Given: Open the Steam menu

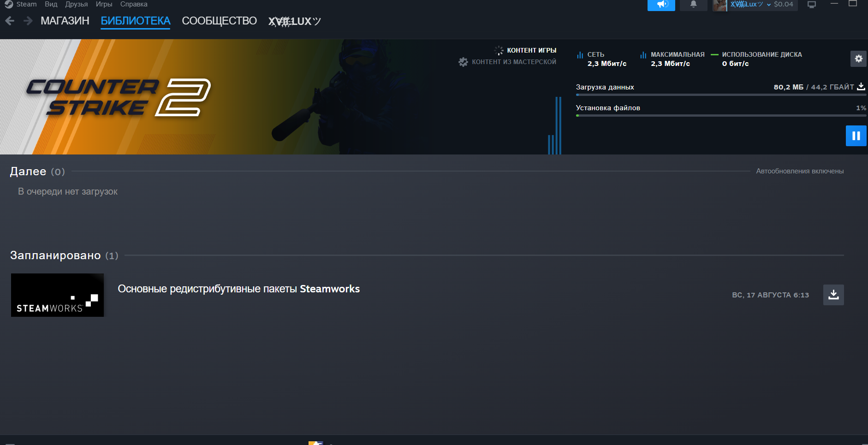Looking at the screenshot, I should 26,4.
